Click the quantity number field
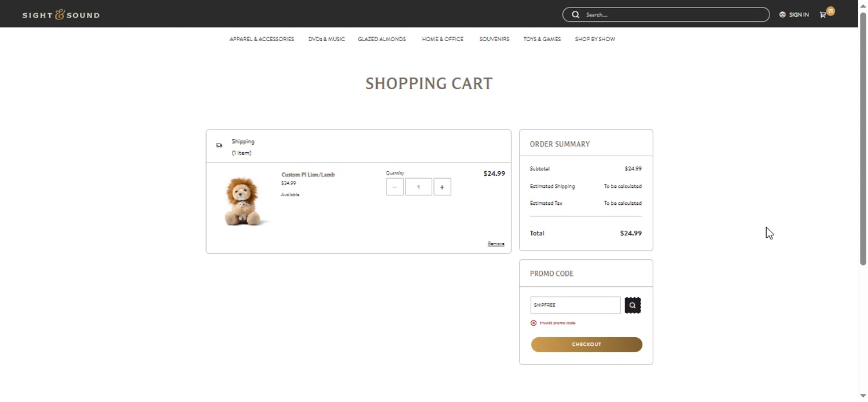 coord(418,187)
